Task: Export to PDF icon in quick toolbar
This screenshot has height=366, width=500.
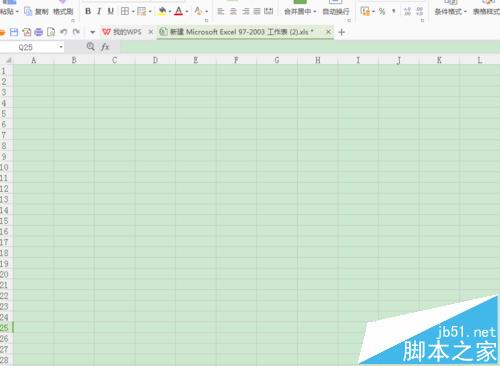Action: [x=27, y=32]
